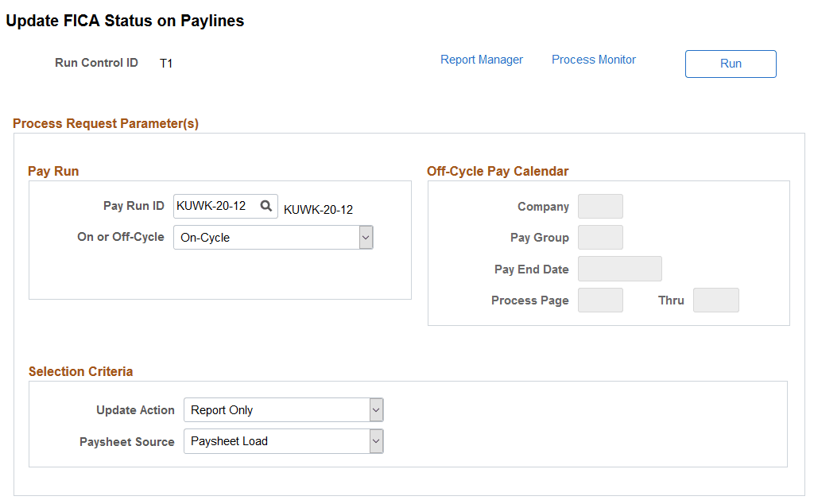Run the Update FICA Status process
814x504 pixels.
[x=730, y=64]
